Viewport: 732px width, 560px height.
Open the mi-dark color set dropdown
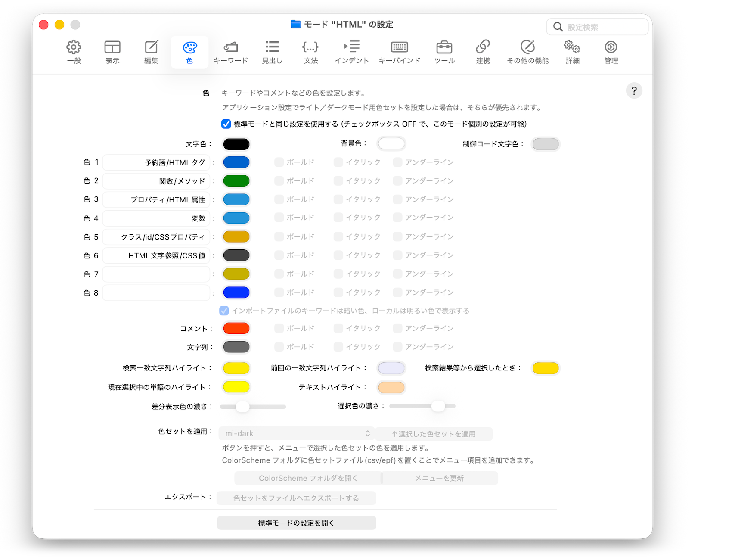296,433
